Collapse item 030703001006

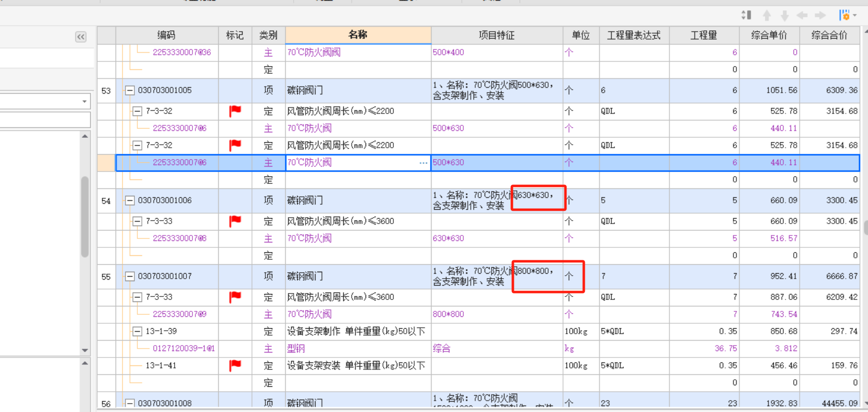(130, 200)
